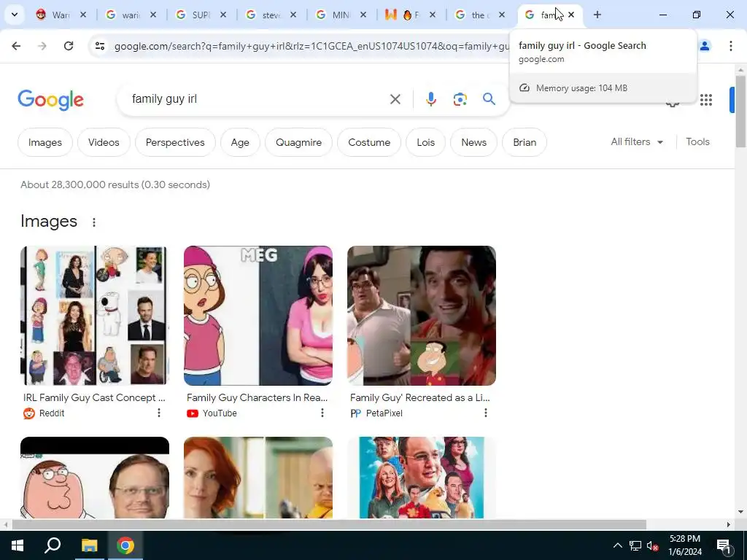Image resolution: width=747 pixels, height=560 pixels.
Task: Open more options for Reddit result
Action: [159, 413]
